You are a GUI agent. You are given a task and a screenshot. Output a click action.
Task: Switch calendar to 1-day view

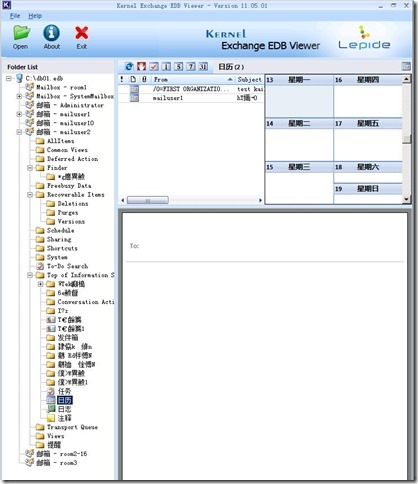pos(166,67)
